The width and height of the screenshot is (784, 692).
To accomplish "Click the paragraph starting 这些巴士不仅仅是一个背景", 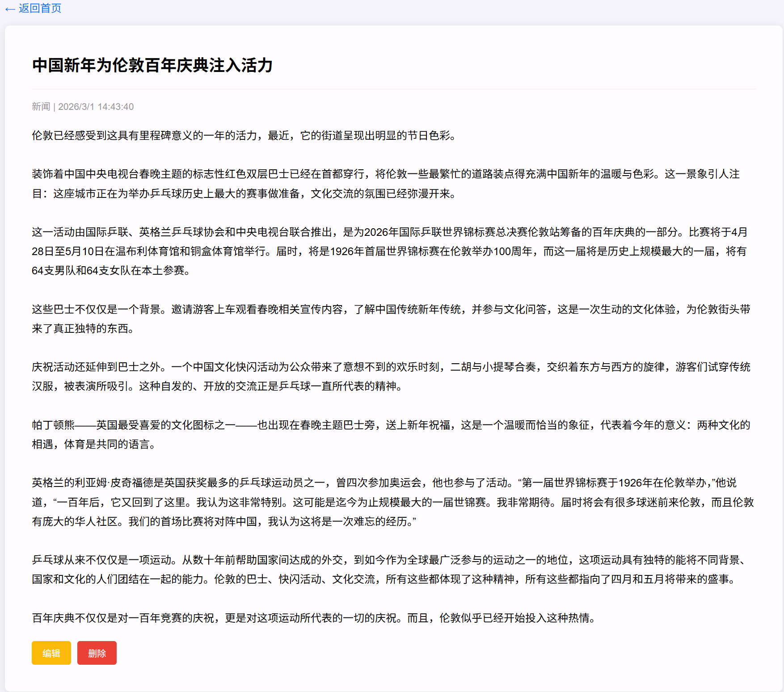I will pos(392,319).
